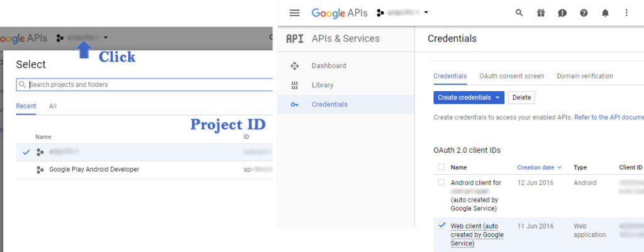Image resolution: width=644 pixels, height=252 pixels.
Task: Open the Refer to the API documentation link
Action: pos(609,118)
